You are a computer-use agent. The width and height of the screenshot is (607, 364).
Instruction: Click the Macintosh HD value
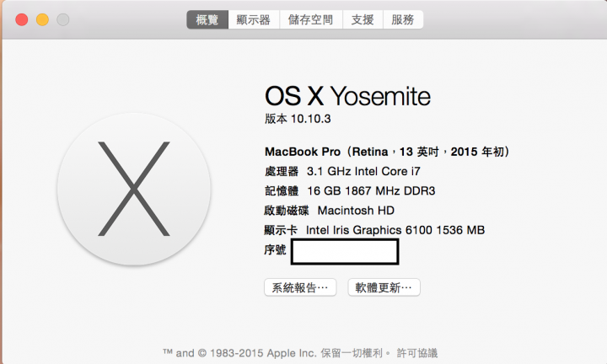[x=356, y=211]
